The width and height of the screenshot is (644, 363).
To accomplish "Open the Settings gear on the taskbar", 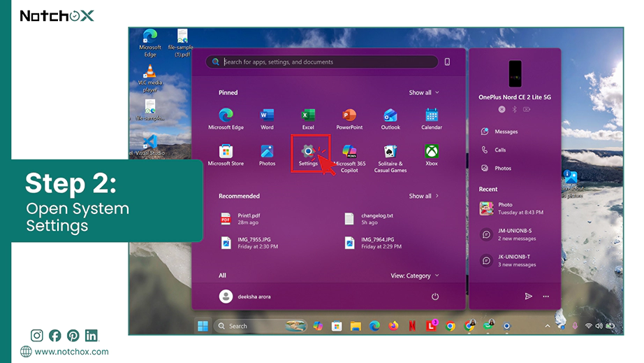I will pos(507,326).
